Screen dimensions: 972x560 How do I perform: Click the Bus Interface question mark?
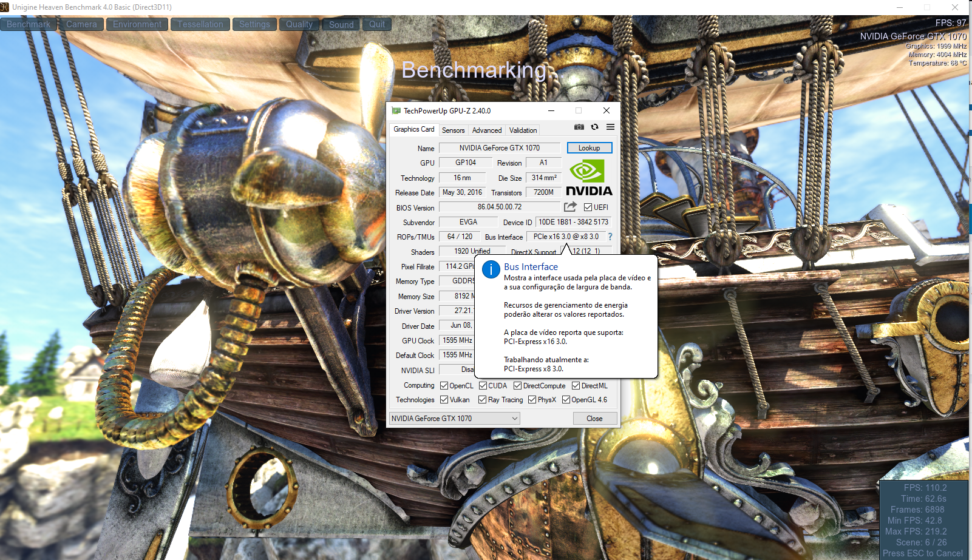click(x=610, y=237)
